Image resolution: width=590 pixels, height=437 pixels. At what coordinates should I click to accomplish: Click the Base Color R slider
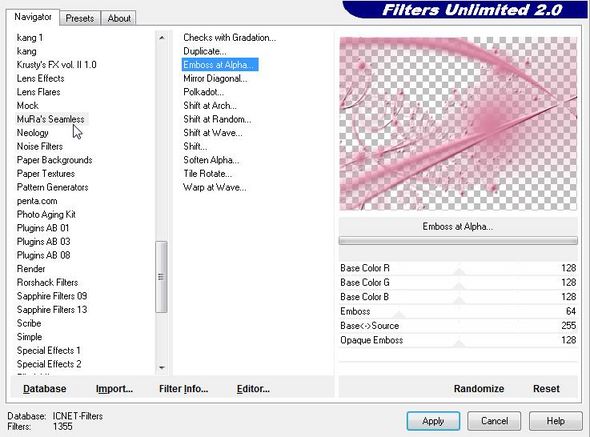[458, 268]
